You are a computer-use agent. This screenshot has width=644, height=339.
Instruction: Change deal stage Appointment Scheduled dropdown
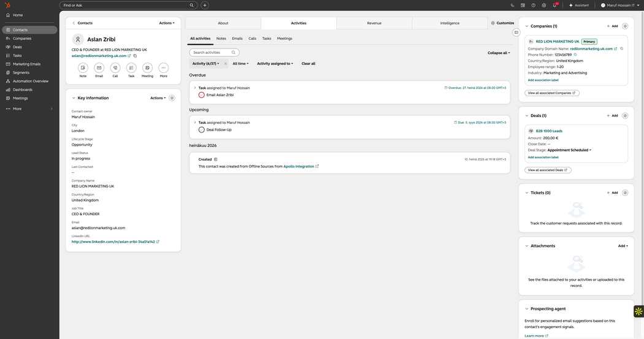(569, 150)
